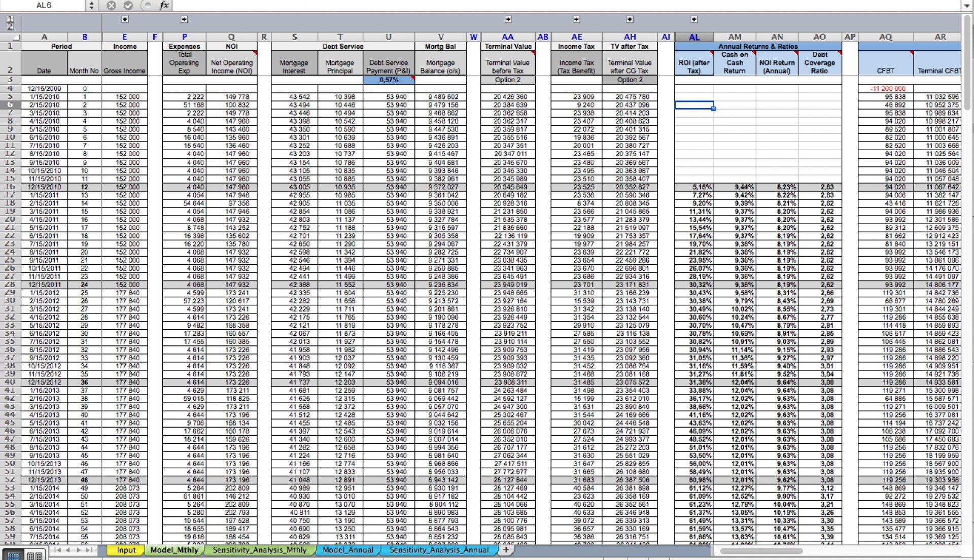The image size is (974, 560).
Task: Show outline level 2 columns
Action: 10,26
